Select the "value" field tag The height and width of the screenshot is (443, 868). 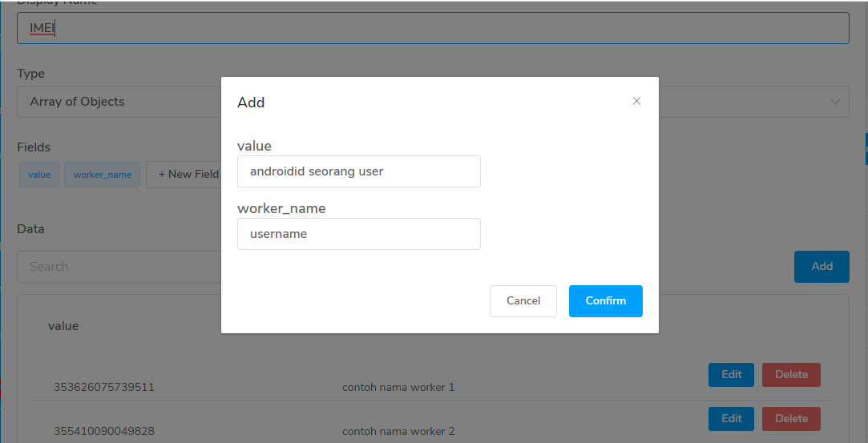click(39, 175)
